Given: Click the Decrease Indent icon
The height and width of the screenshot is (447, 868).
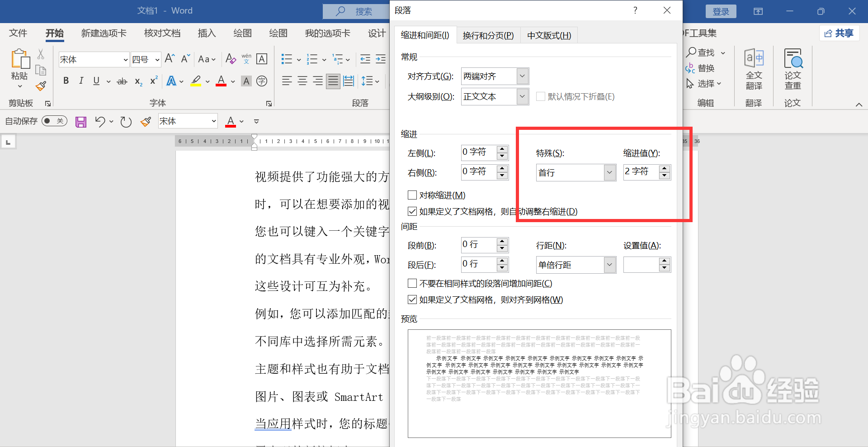Looking at the screenshot, I should click(x=365, y=59).
